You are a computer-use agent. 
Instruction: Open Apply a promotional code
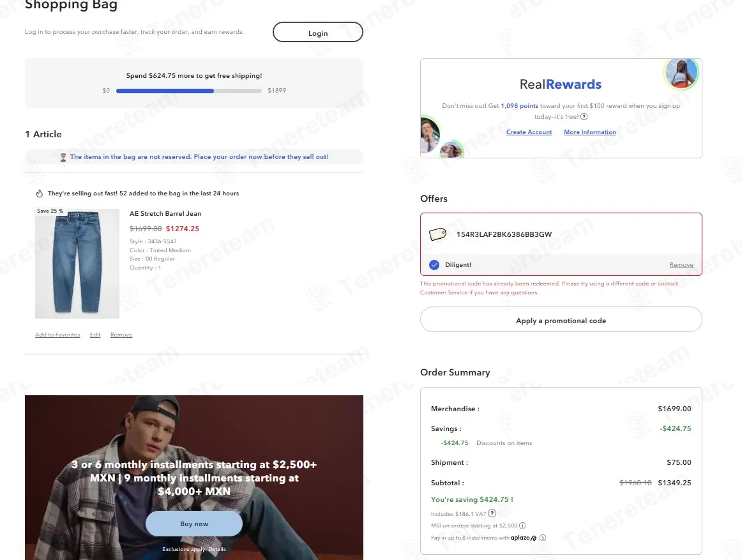click(x=561, y=319)
